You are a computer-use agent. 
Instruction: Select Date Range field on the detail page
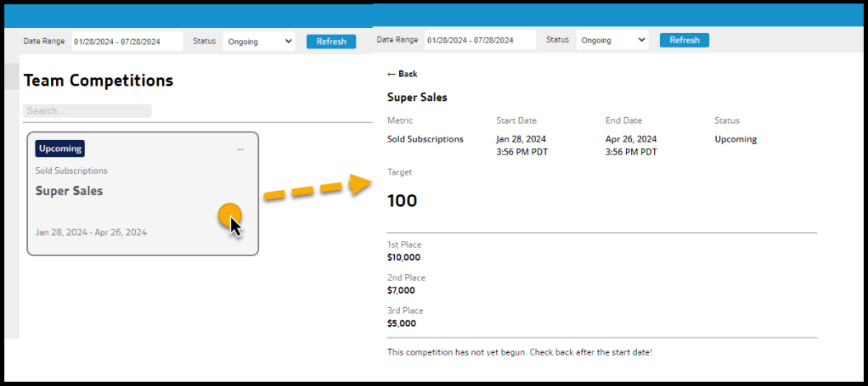pyautogui.click(x=480, y=40)
